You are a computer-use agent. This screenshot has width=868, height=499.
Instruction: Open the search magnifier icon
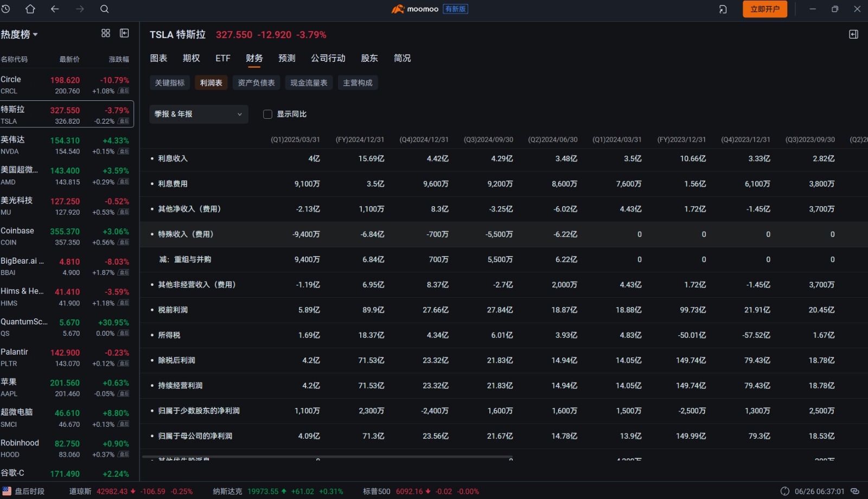click(105, 9)
